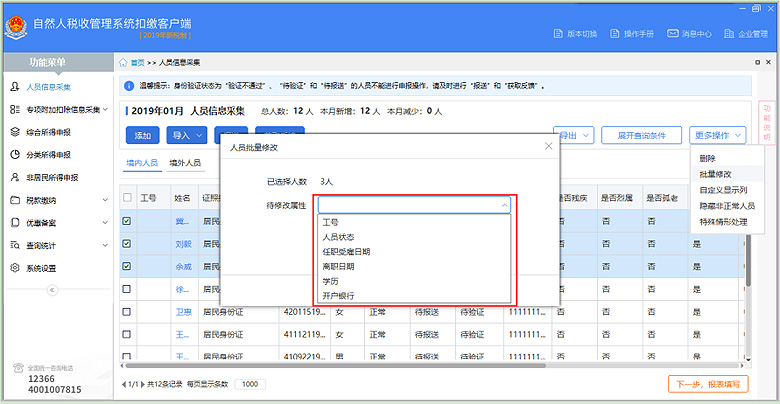Uncheck the 刘毅 row checkbox

pos(126,244)
